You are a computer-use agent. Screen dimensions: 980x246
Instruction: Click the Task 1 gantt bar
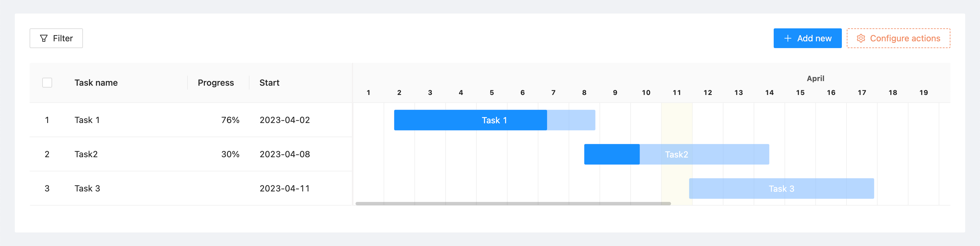click(x=494, y=120)
